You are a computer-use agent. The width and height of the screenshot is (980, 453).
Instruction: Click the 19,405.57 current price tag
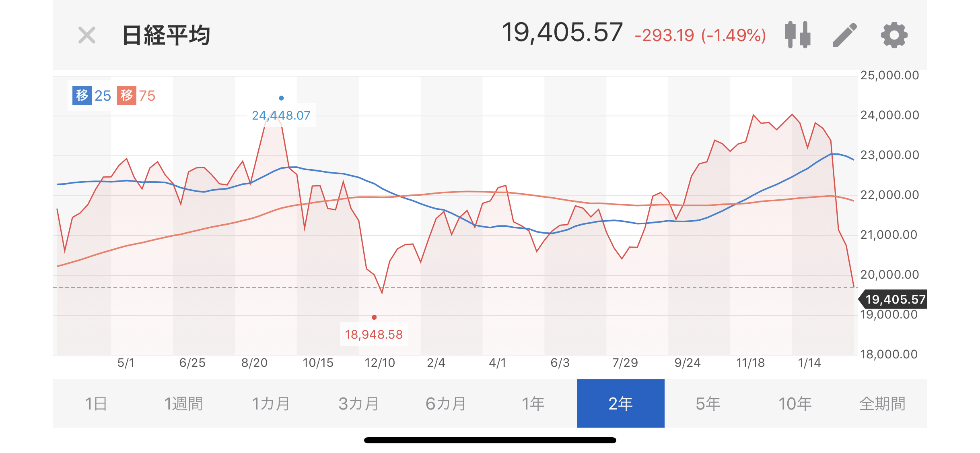point(893,299)
